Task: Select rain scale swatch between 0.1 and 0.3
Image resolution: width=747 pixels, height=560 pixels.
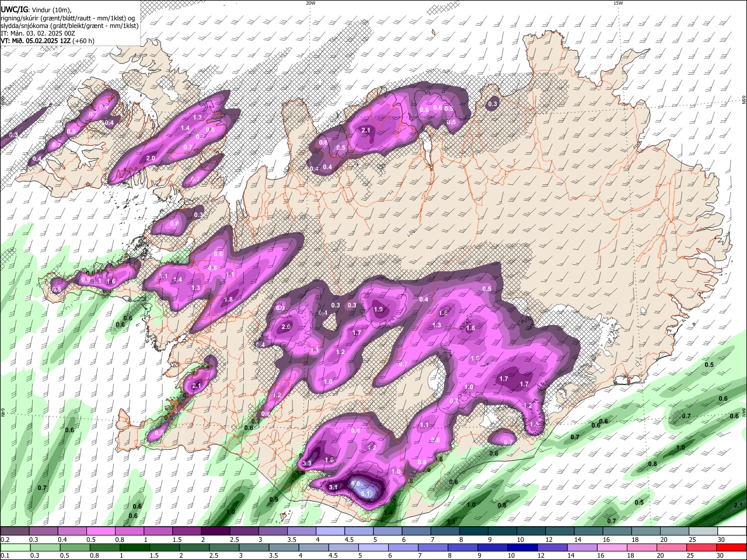Action: click(x=15, y=547)
